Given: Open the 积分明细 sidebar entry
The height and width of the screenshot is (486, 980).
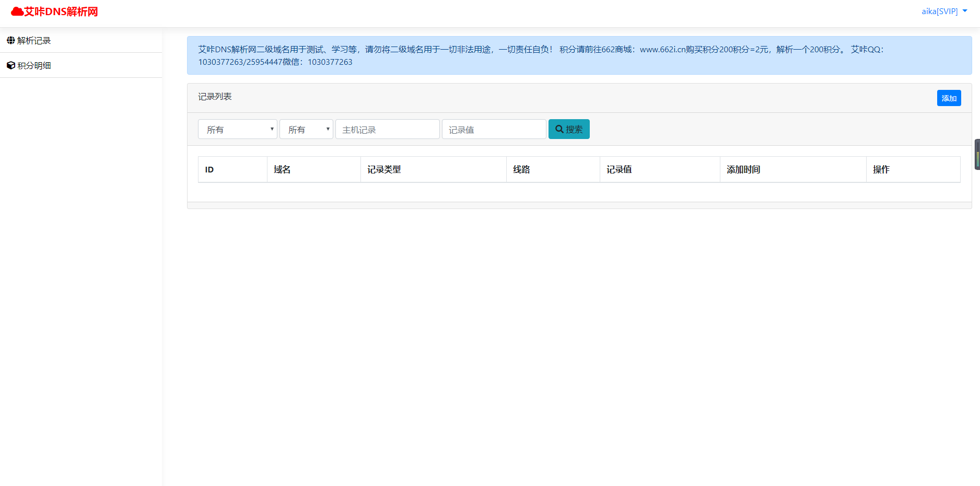Looking at the screenshot, I should pyautogui.click(x=33, y=65).
